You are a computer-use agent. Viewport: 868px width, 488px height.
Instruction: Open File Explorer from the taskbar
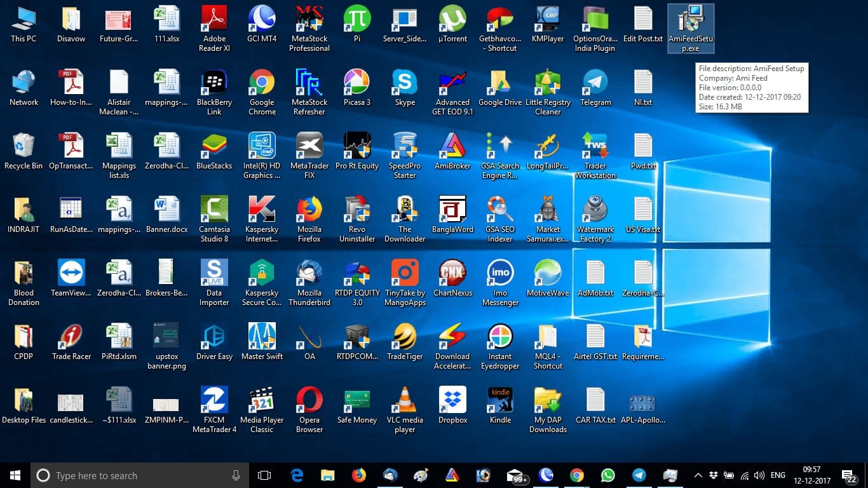327,475
